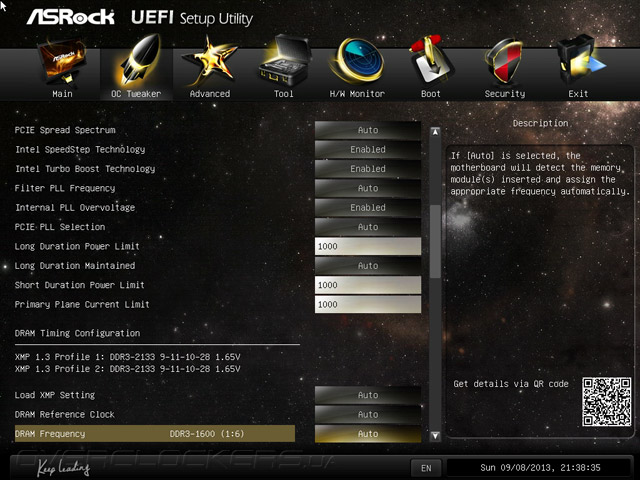Open the Boot joystick icon
This screenshot has width=640, height=480.
tap(431, 61)
